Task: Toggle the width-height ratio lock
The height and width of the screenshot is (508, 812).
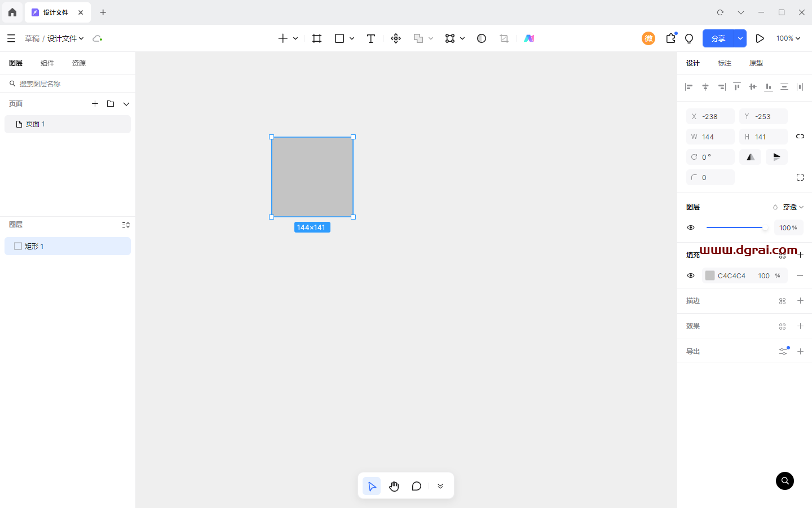Action: (x=800, y=137)
